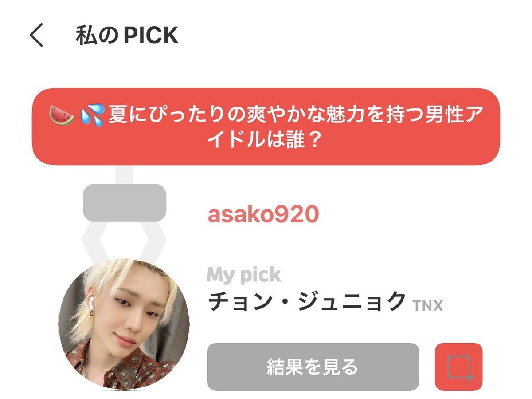Viewport: 532px width, 399px height.
Task: Tap the red screenshot capture icon
Action: (458, 367)
